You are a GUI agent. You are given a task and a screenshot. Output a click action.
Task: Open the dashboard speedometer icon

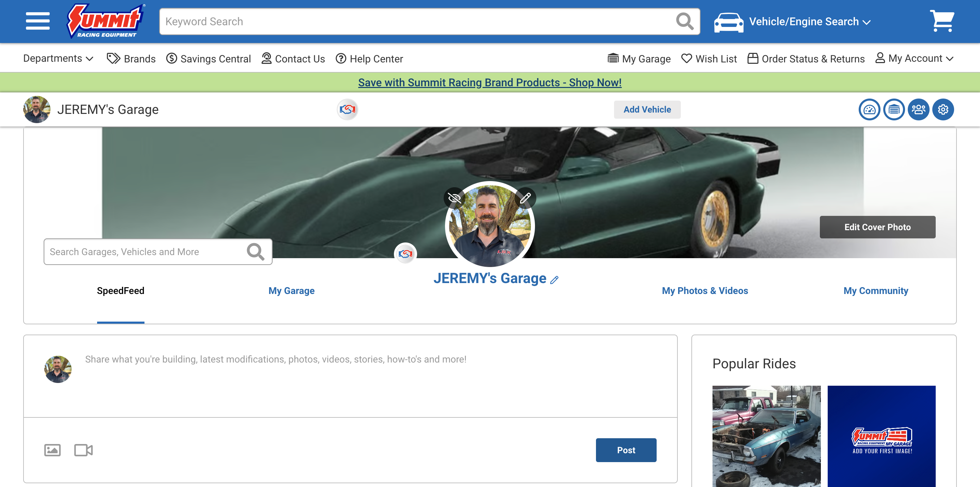click(869, 110)
